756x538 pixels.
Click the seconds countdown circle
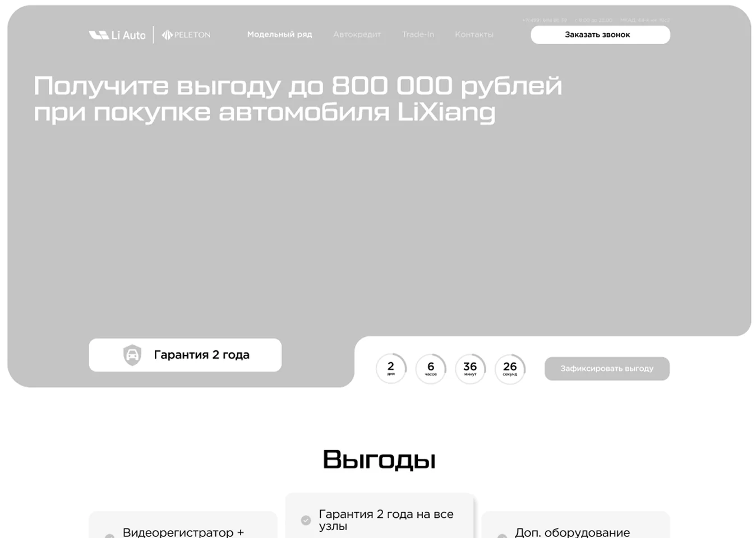click(x=510, y=368)
